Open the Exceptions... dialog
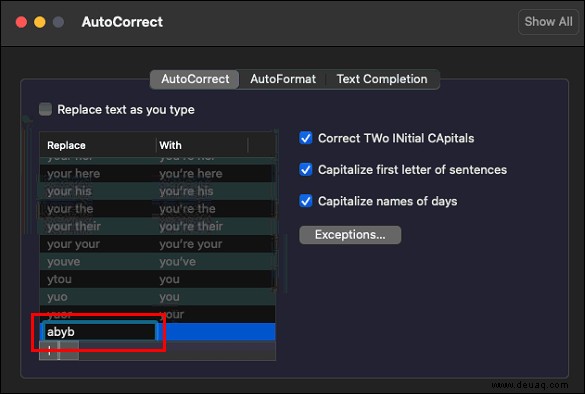This screenshot has width=585, height=394. (x=350, y=235)
